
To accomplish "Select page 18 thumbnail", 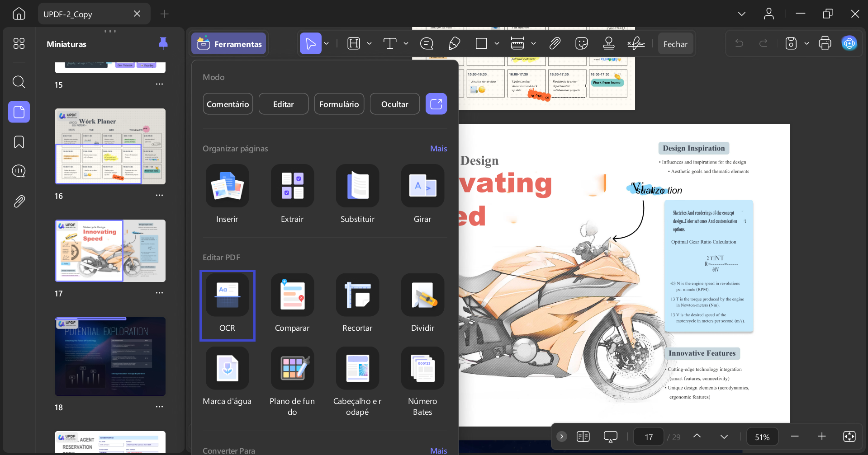I will [x=110, y=356].
